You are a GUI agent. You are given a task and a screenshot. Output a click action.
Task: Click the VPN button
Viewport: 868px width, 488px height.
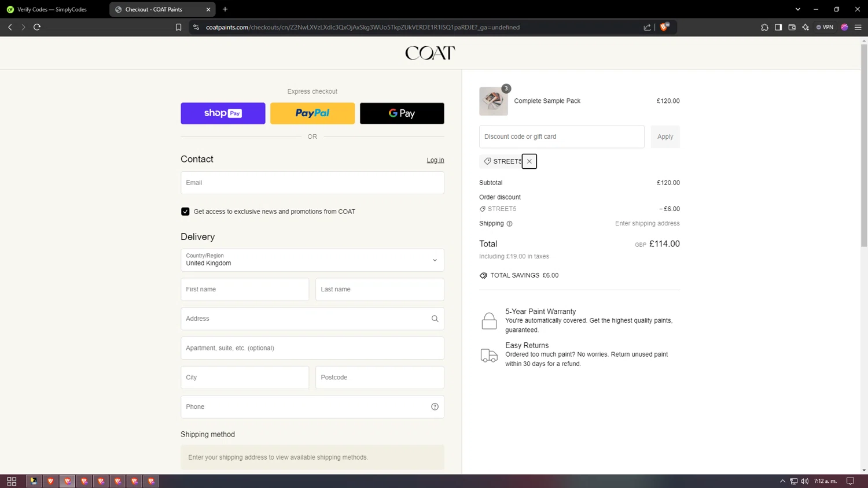pos(825,27)
